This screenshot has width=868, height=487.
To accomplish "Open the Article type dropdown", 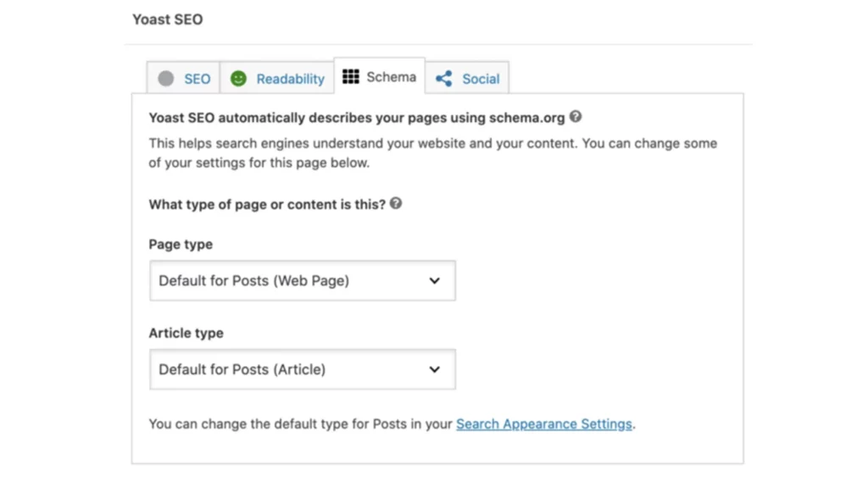I will point(303,369).
